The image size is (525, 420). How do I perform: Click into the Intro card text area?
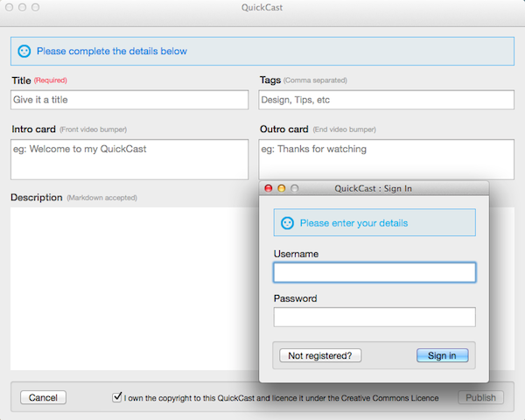click(129, 159)
